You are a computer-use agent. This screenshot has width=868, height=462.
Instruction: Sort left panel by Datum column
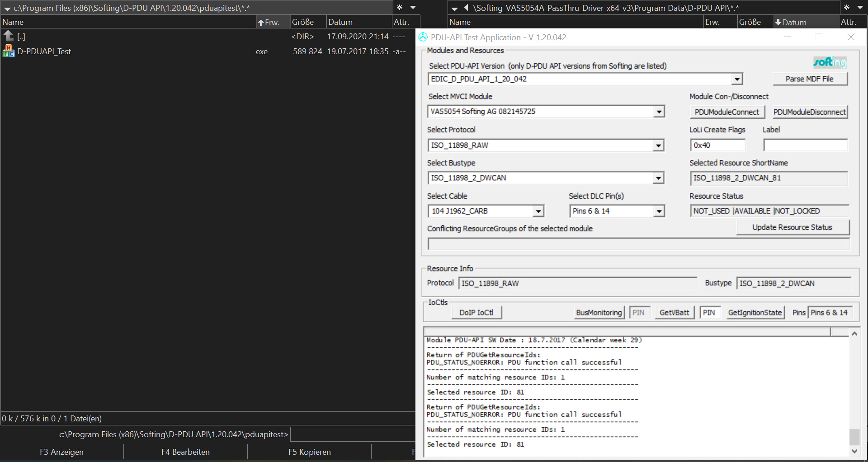(x=359, y=22)
